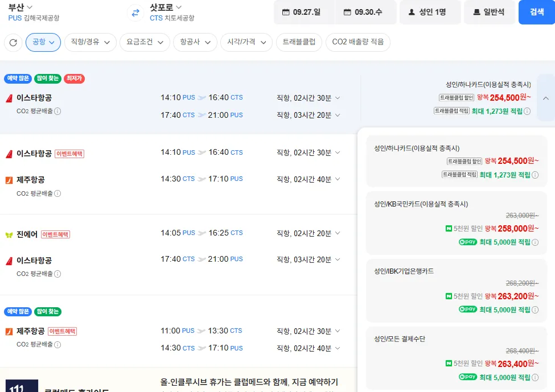Select IBK기업은행카드 fare 263,200원
The width and height of the screenshot is (555, 392).
[x=457, y=291]
